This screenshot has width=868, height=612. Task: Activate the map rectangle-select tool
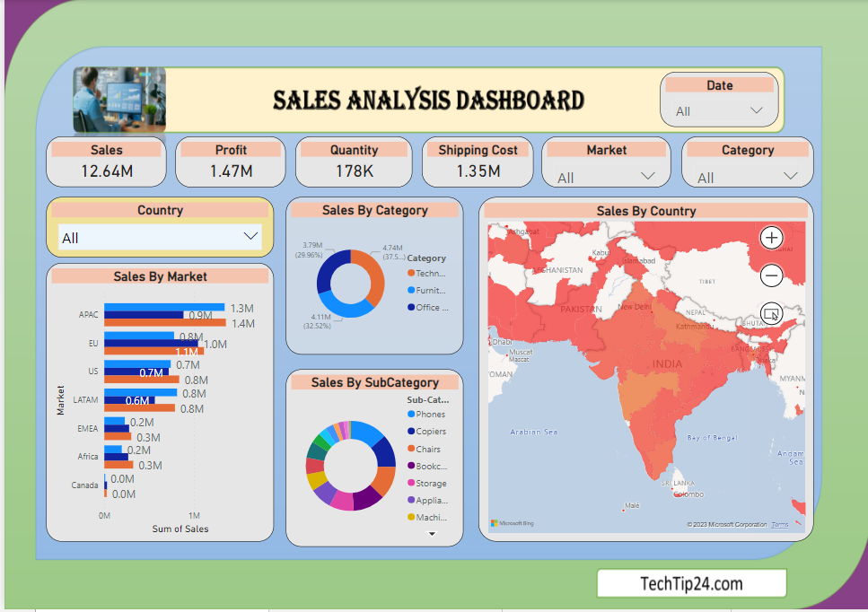(x=771, y=313)
